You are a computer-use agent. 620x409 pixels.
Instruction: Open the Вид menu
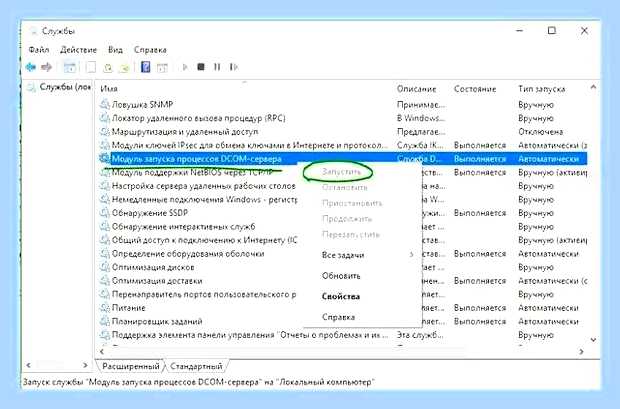pos(115,50)
